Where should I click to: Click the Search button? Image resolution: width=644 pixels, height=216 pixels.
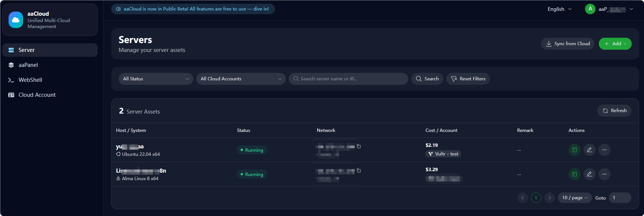[427, 79]
